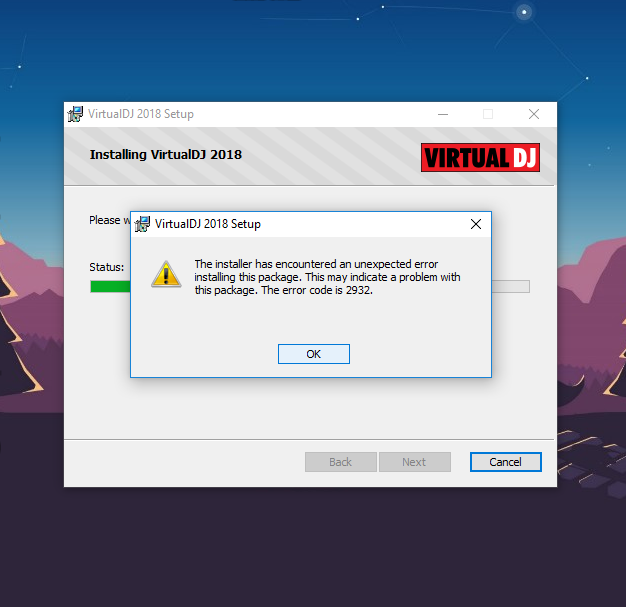Click the 'Installing VirtualDJ 2018' heading

[x=166, y=155]
